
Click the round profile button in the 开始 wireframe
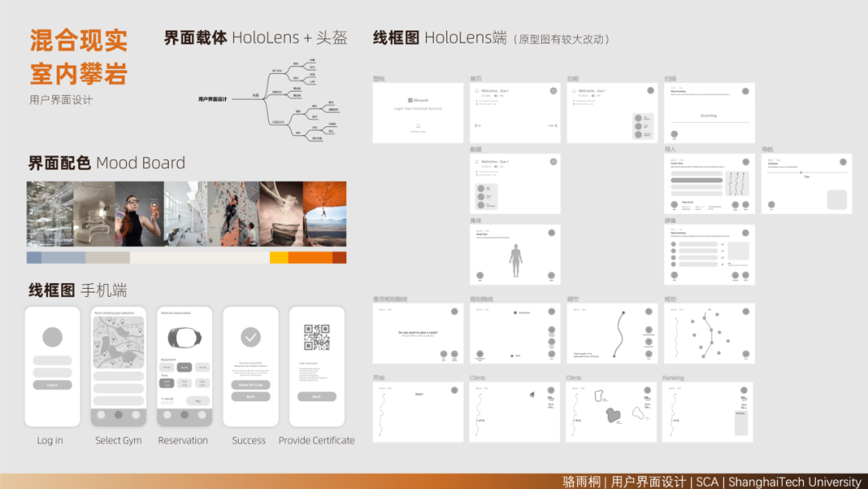(454, 390)
